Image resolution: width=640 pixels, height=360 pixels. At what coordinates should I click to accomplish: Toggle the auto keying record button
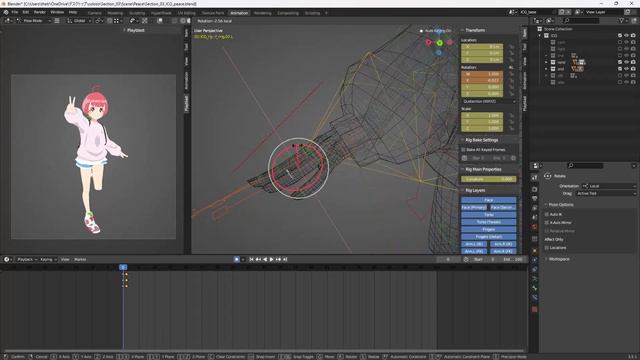[237, 259]
